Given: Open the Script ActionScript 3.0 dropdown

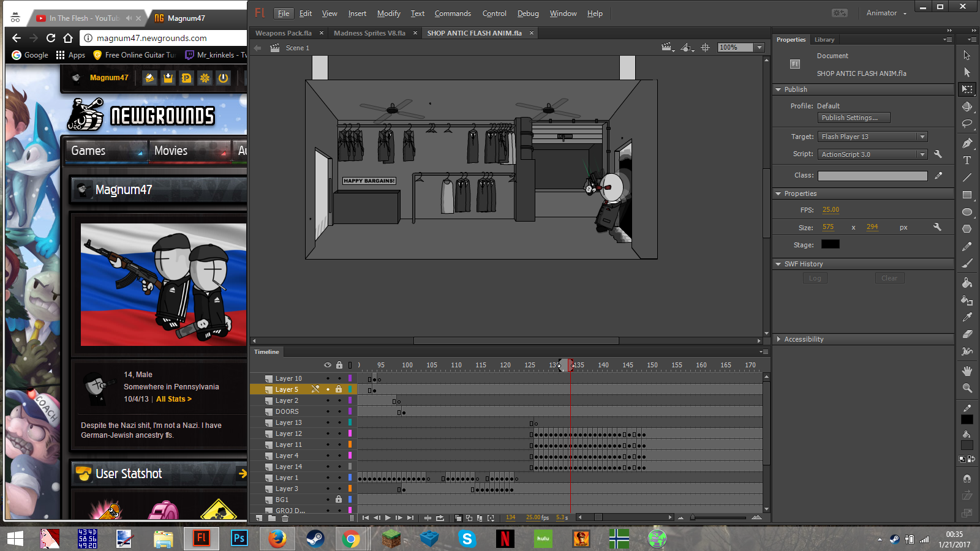Looking at the screenshot, I should [922, 154].
